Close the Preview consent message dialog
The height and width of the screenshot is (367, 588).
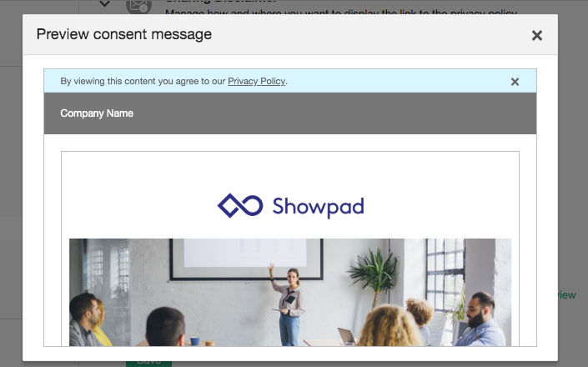(x=537, y=36)
